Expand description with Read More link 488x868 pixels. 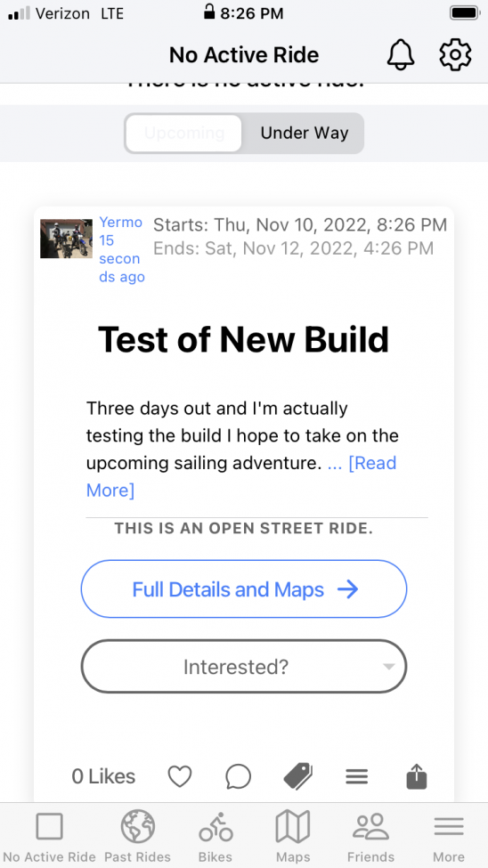(241, 476)
